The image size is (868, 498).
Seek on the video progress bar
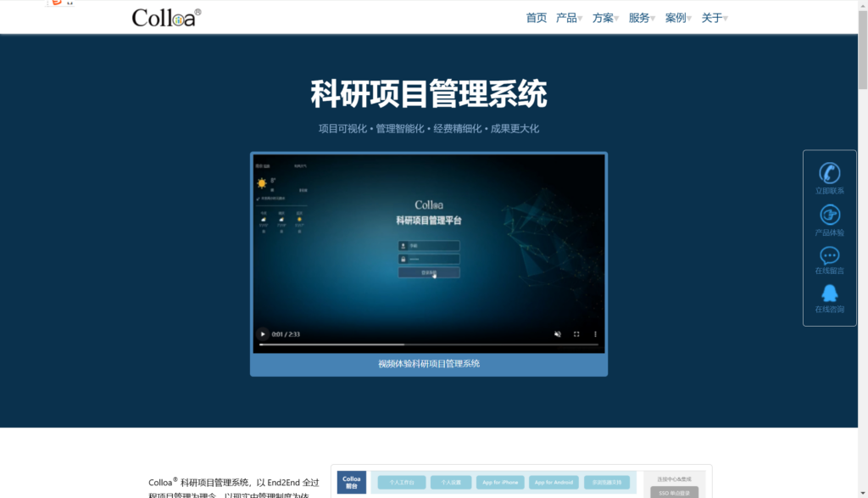point(428,344)
